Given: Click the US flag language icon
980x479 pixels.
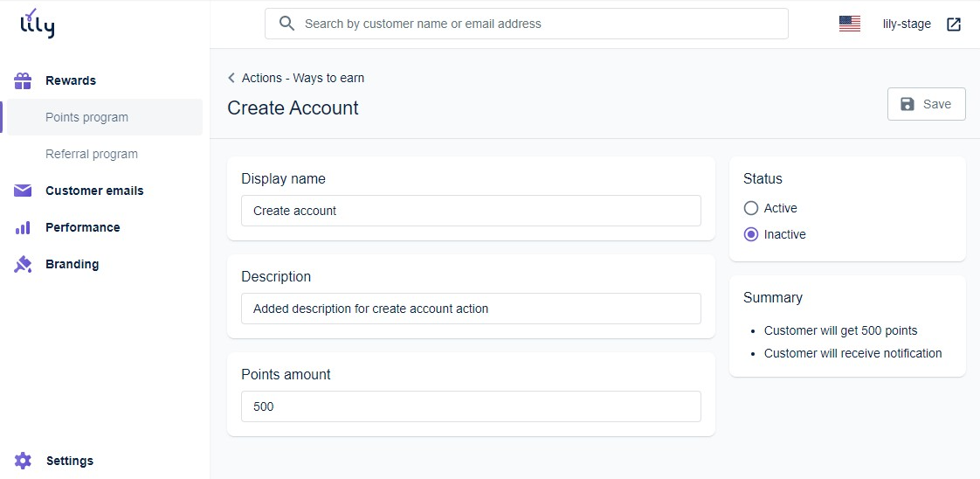Looking at the screenshot, I should tap(849, 24).
